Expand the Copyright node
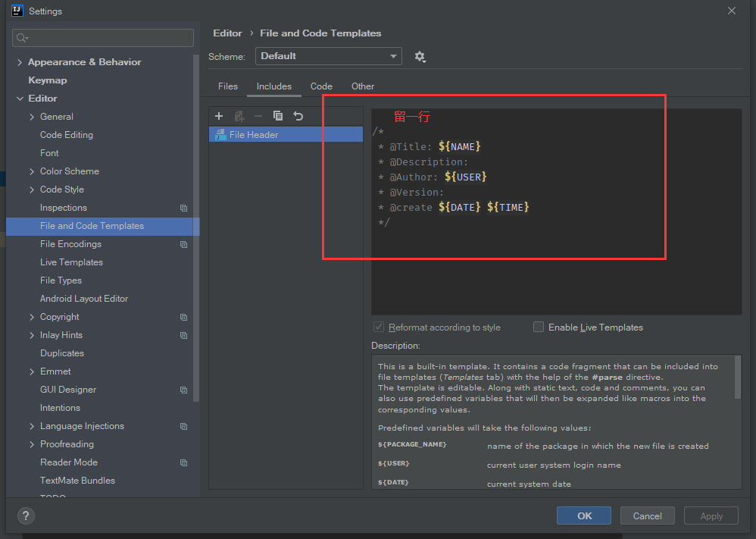756x539 pixels. coord(32,317)
